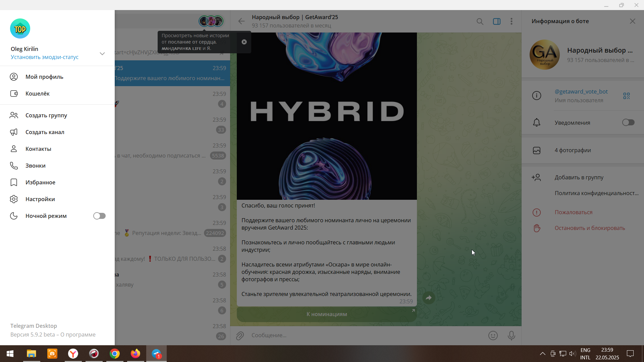Show the bot username QR code icon
The width and height of the screenshot is (644, 362).
pos(626,96)
